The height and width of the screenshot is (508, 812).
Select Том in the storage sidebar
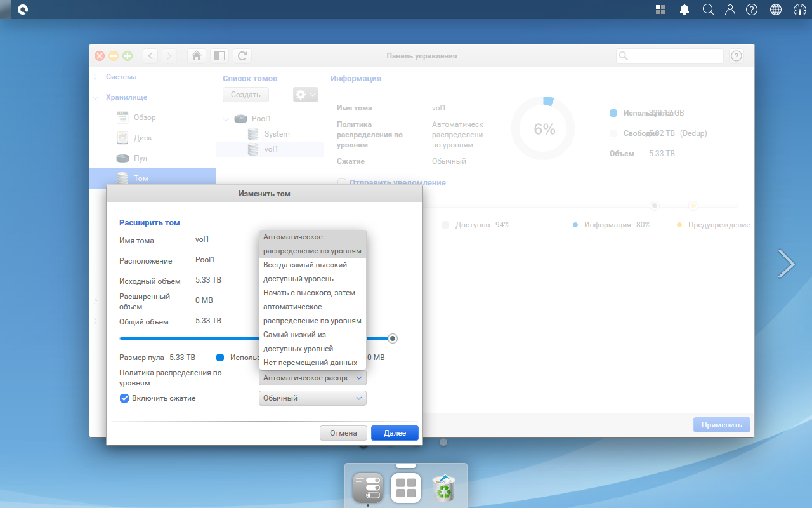152,178
